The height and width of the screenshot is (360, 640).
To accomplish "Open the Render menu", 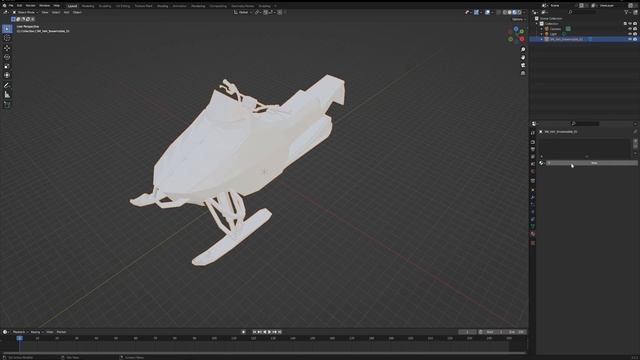I will [31, 6].
